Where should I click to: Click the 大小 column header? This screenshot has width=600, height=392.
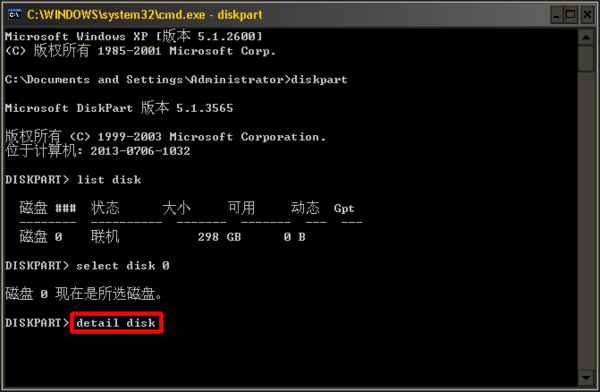(176, 208)
